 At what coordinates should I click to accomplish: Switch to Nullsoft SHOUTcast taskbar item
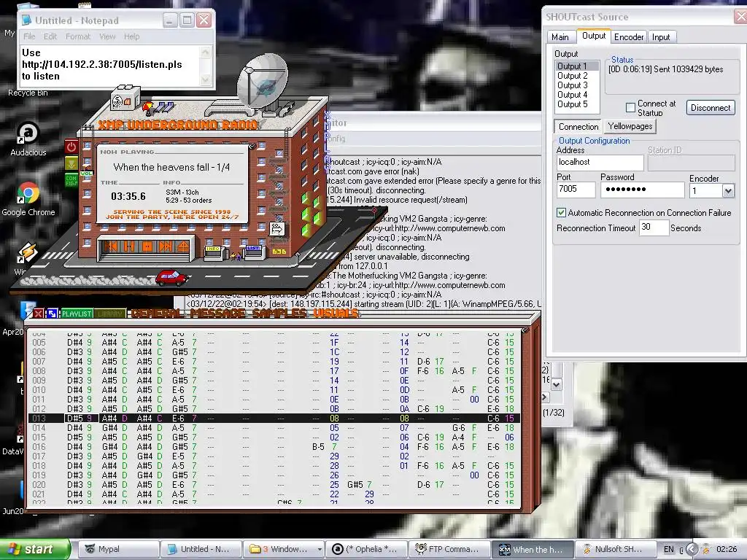pyautogui.click(x=615, y=550)
